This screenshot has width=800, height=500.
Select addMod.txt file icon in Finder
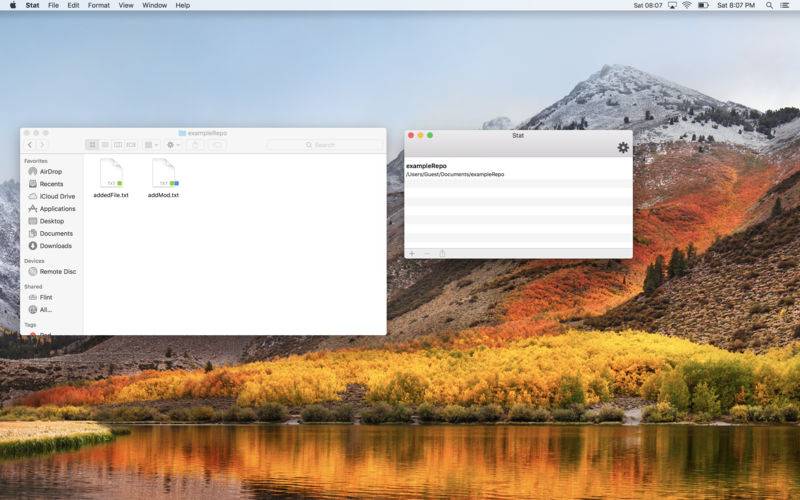pos(164,173)
